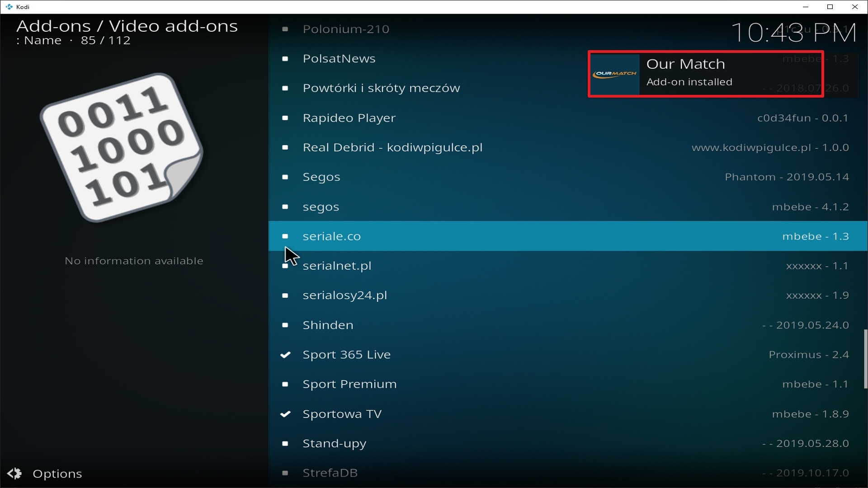Click installed checkmark beside Sport 365 Live
Image resolution: width=868 pixels, height=488 pixels.
[x=285, y=355]
